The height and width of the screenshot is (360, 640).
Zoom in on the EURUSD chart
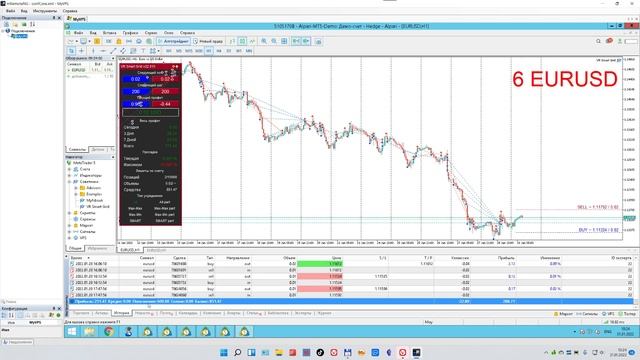264,41
